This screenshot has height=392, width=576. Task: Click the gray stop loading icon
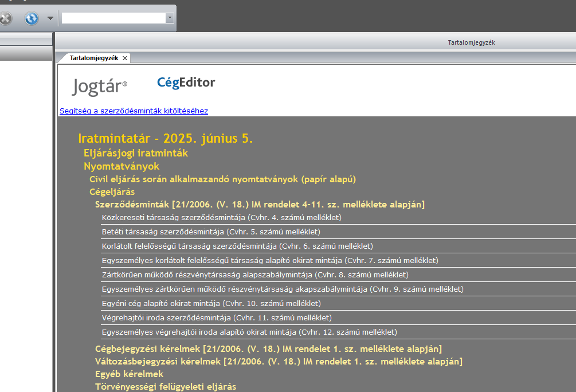pos(5,18)
